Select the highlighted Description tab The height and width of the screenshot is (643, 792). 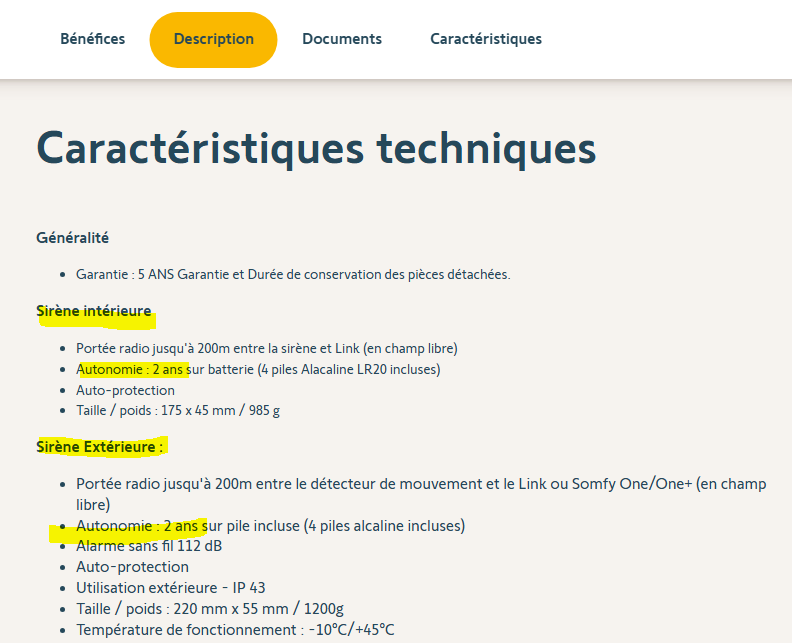pyautogui.click(x=213, y=39)
